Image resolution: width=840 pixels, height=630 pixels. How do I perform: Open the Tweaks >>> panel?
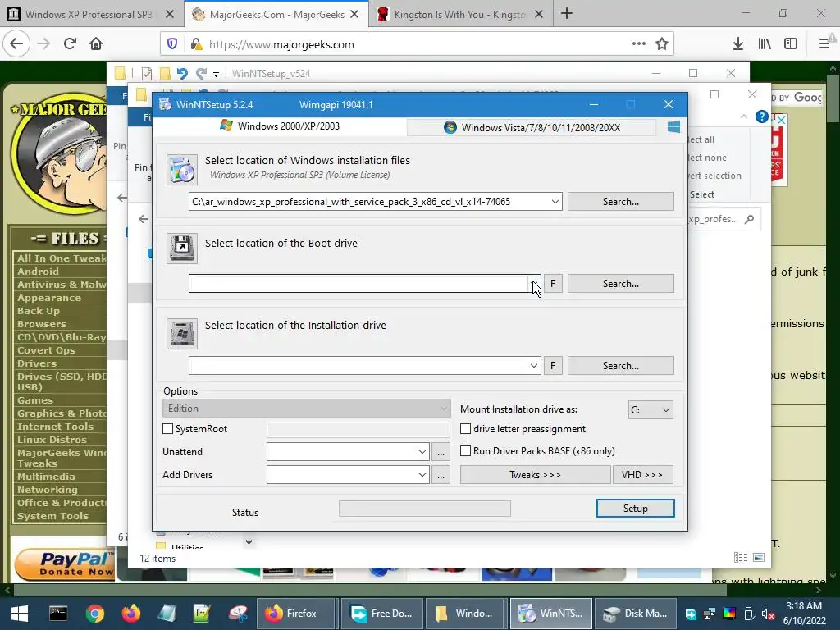click(535, 475)
